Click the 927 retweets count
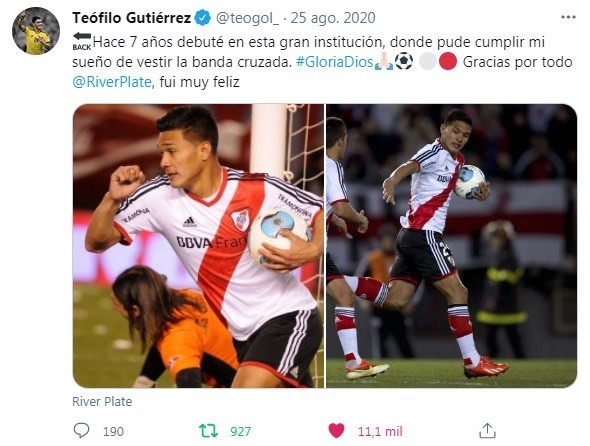 point(240,431)
